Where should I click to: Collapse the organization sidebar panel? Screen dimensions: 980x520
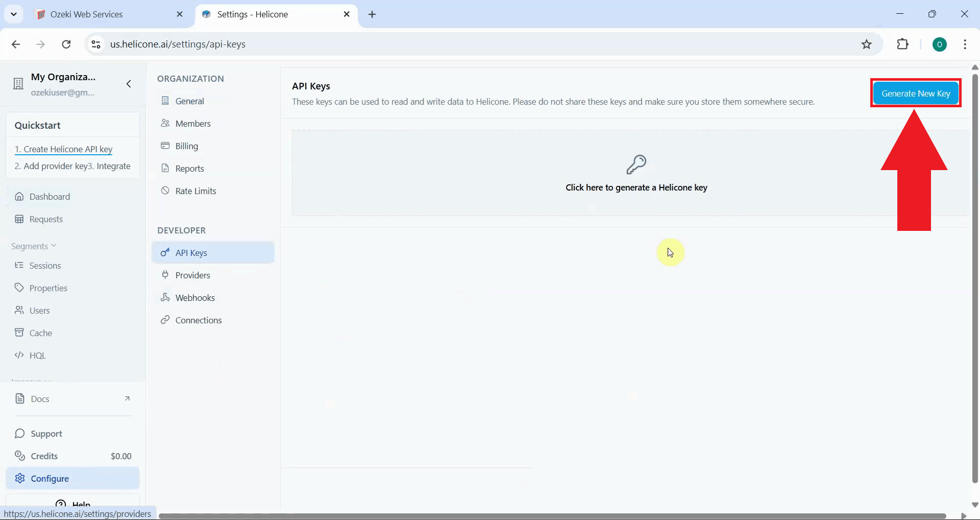click(129, 84)
